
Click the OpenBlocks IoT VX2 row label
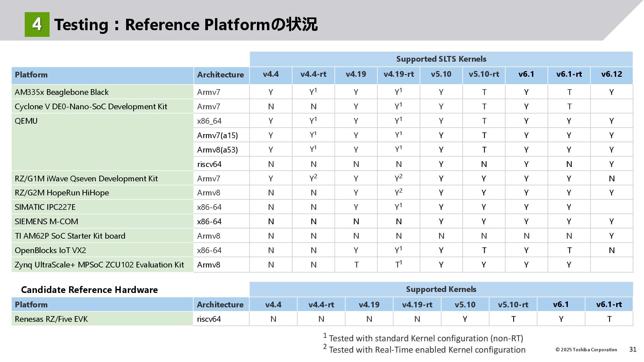point(50,250)
